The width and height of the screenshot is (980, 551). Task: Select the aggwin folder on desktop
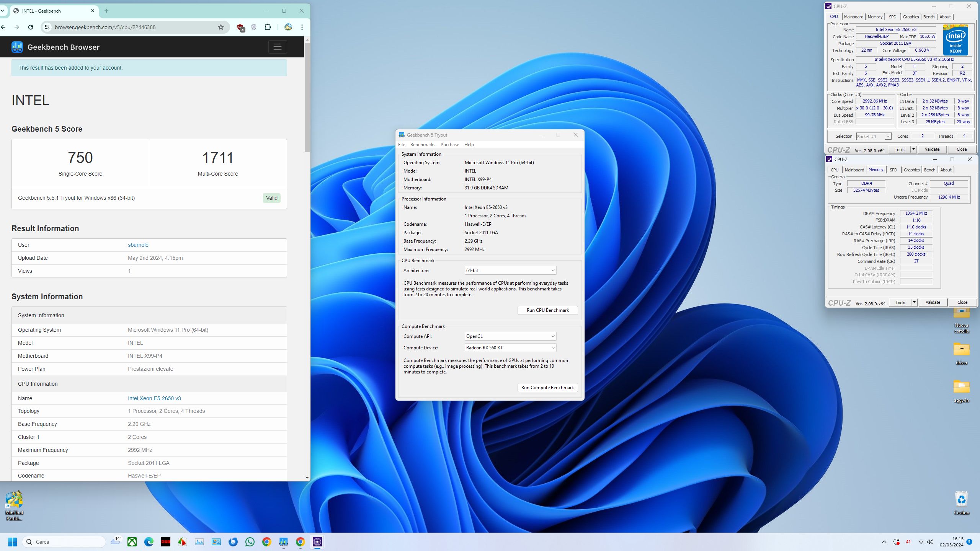[962, 391]
